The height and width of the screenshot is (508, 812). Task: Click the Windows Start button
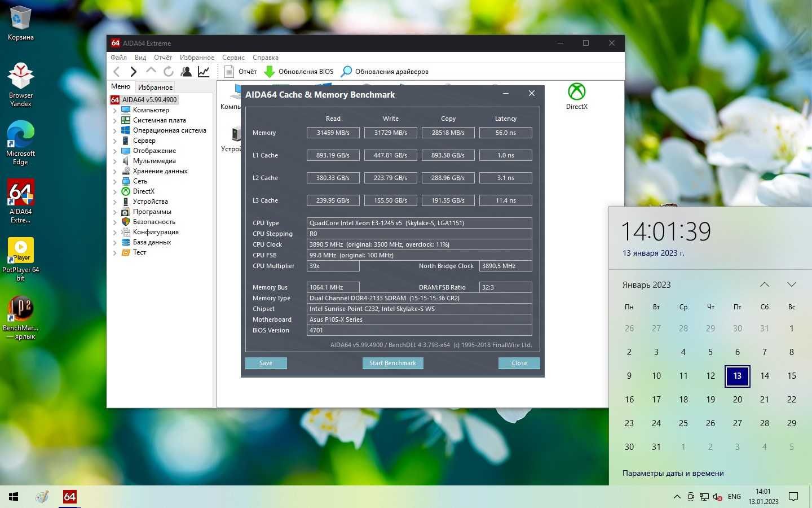click(x=14, y=497)
